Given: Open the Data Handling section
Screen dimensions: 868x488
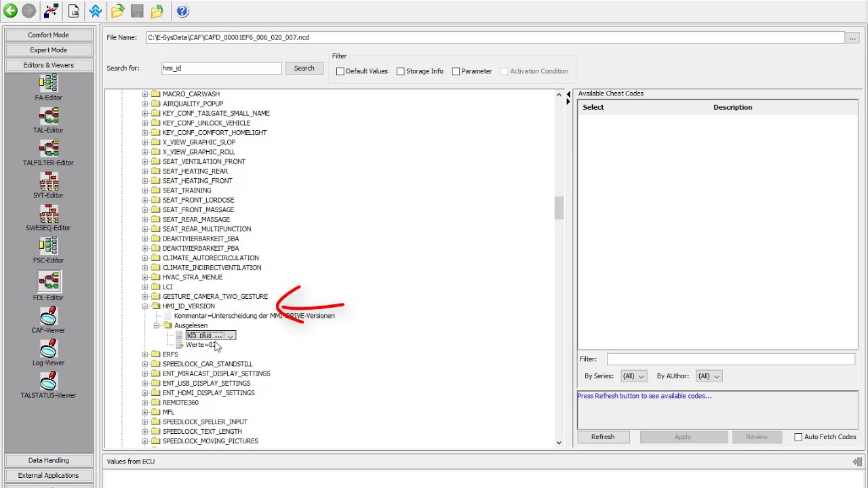Looking at the screenshot, I should pyautogui.click(x=49, y=460).
